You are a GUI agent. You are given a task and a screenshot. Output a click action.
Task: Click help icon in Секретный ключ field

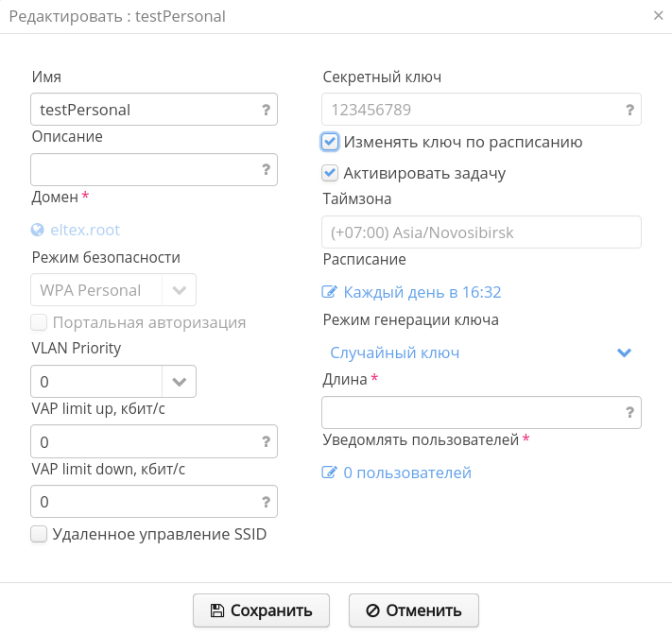pyautogui.click(x=629, y=110)
